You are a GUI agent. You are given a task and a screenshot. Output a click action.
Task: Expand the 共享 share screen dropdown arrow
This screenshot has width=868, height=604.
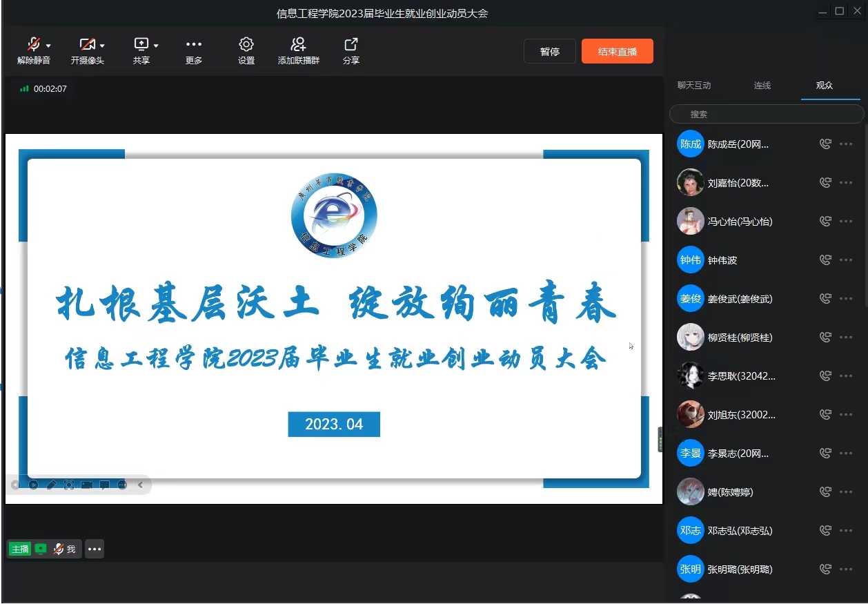point(156,46)
